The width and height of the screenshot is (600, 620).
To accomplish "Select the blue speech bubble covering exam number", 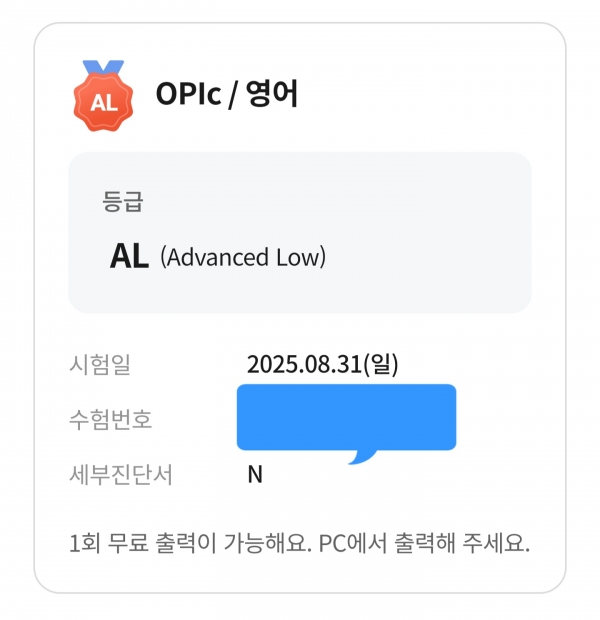I will [346, 417].
